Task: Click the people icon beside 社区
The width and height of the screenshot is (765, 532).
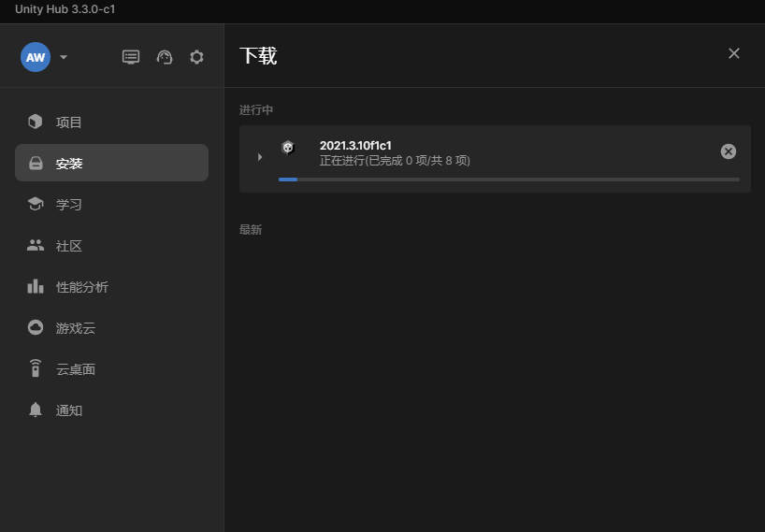Action: pyautogui.click(x=36, y=245)
